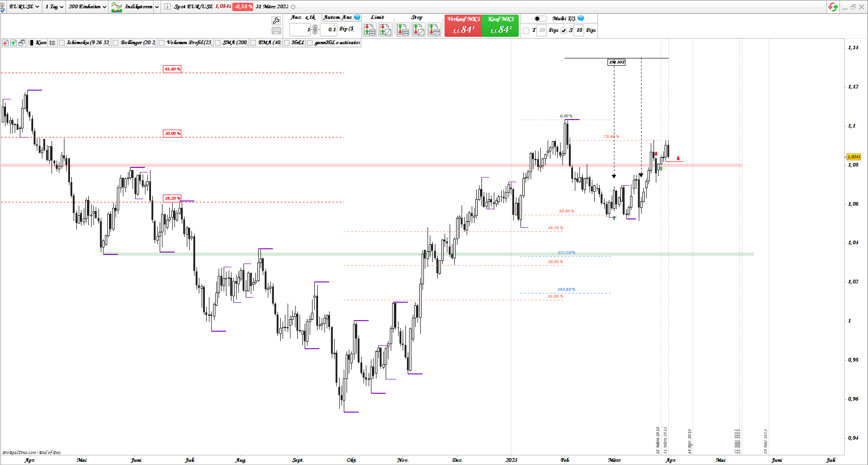
Task: Open the indicator list icon
Action: point(52,43)
